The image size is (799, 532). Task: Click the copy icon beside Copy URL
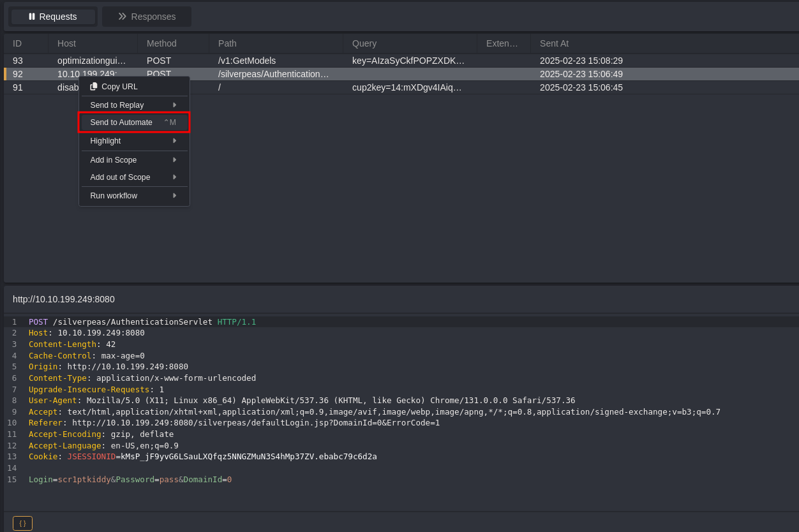pos(94,86)
